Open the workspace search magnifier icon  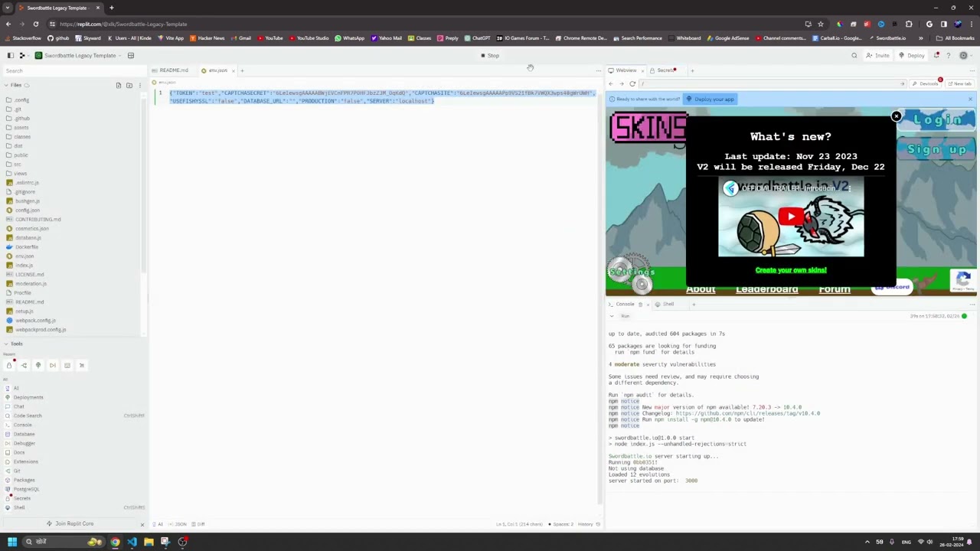(x=854, y=55)
